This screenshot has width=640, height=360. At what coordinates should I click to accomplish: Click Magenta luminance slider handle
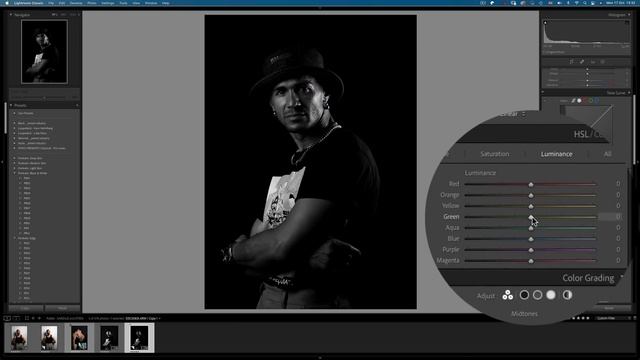coord(531,260)
